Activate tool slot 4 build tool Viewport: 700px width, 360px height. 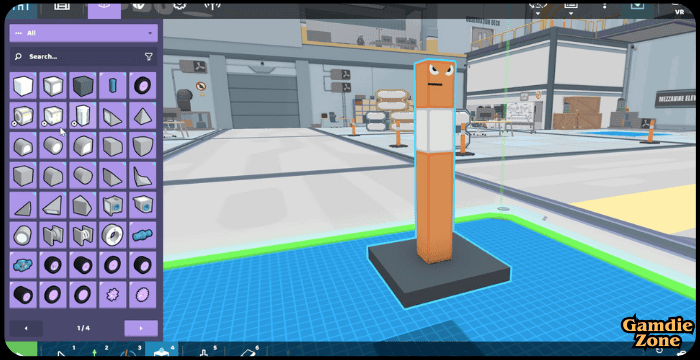click(162, 350)
